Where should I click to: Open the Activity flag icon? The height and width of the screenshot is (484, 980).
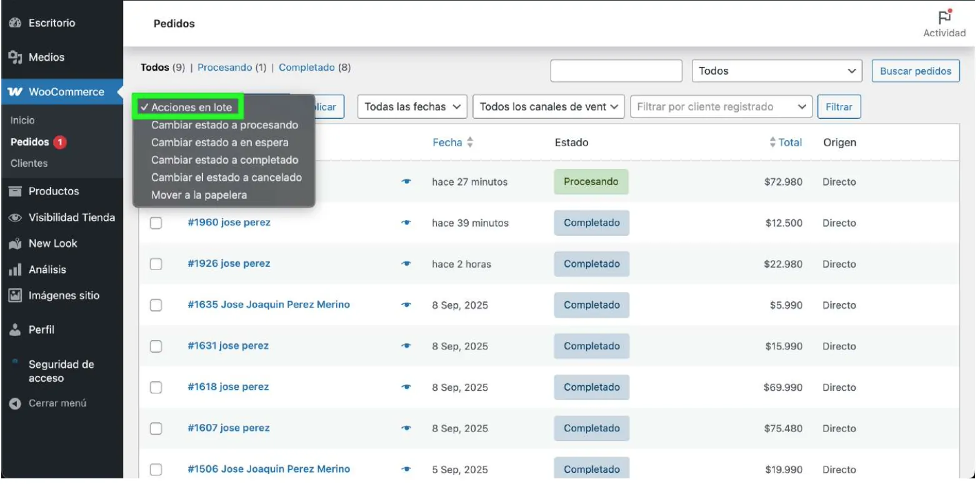944,18
